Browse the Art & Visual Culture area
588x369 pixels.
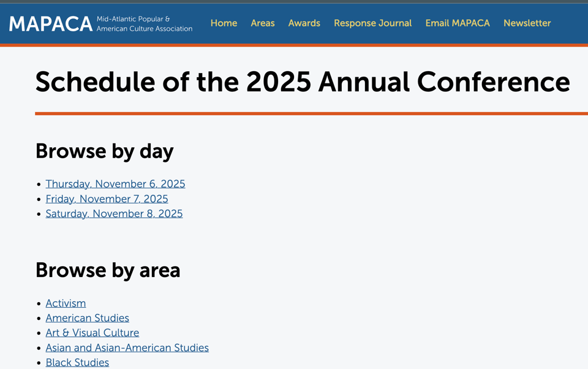click(x=92, y=333)
